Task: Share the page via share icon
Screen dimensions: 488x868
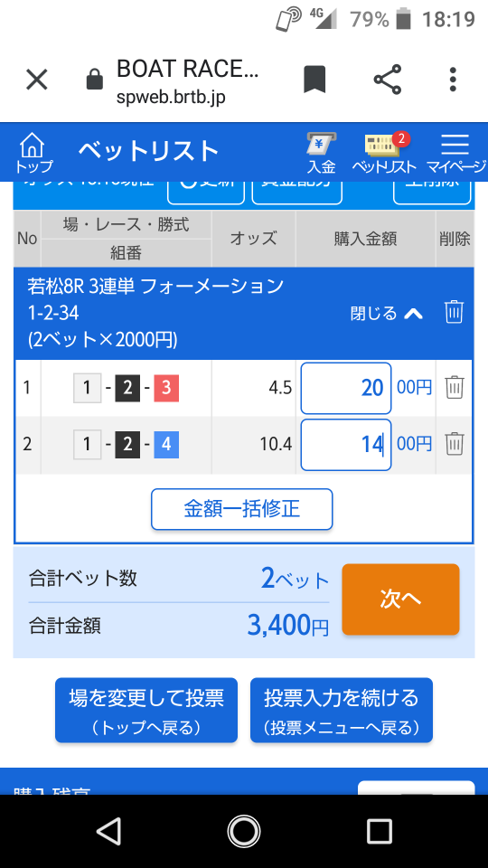Action: click(388, 80)
